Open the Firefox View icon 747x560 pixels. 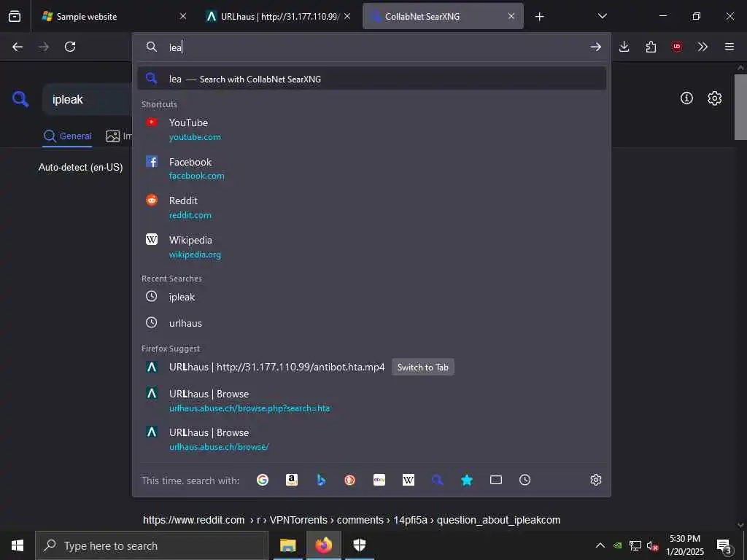15,16
